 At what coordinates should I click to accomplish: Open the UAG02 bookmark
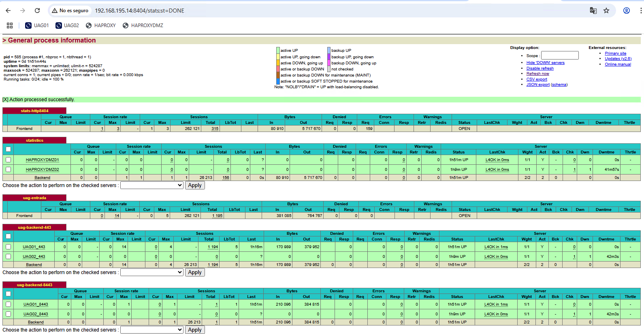[x=67, y=26]
